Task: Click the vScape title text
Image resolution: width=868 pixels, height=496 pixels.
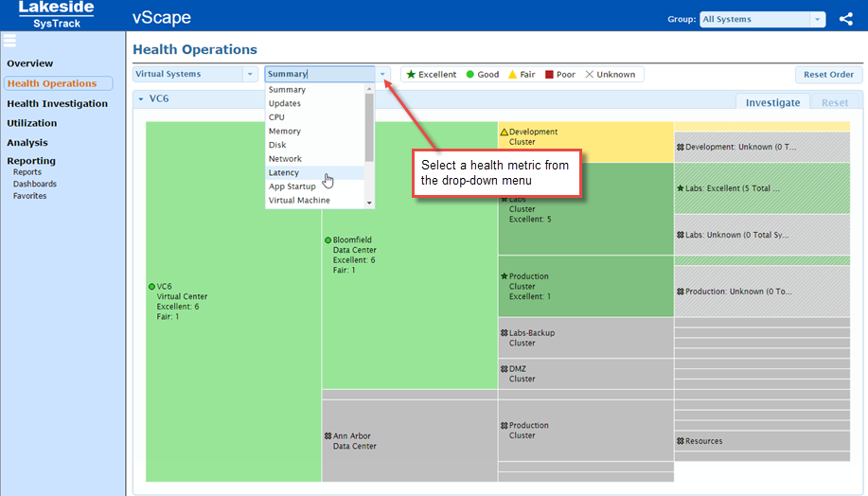Action: coord(161,18)
